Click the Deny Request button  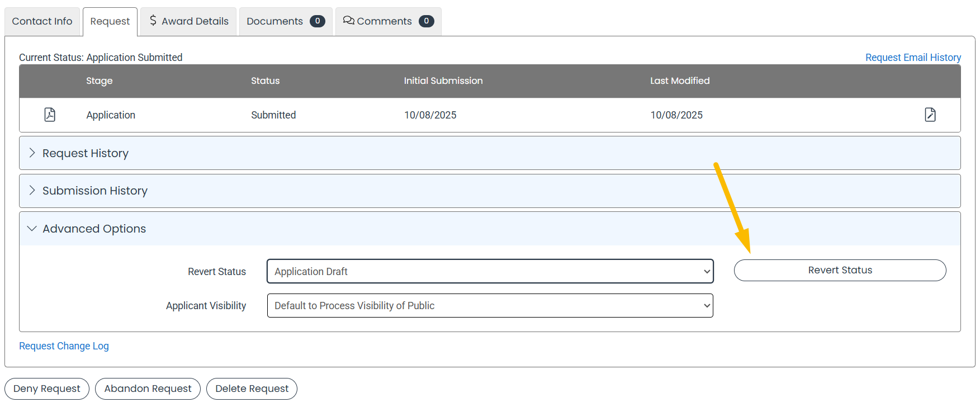point(47,389)
